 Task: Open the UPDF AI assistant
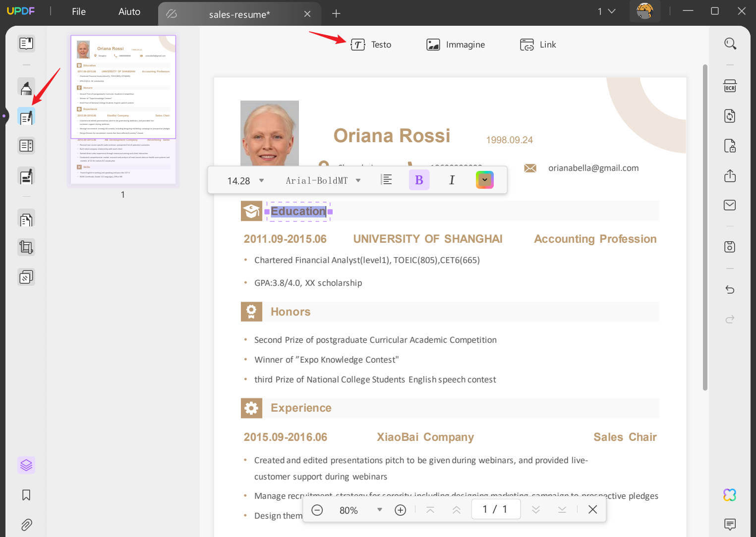[730, 495]
